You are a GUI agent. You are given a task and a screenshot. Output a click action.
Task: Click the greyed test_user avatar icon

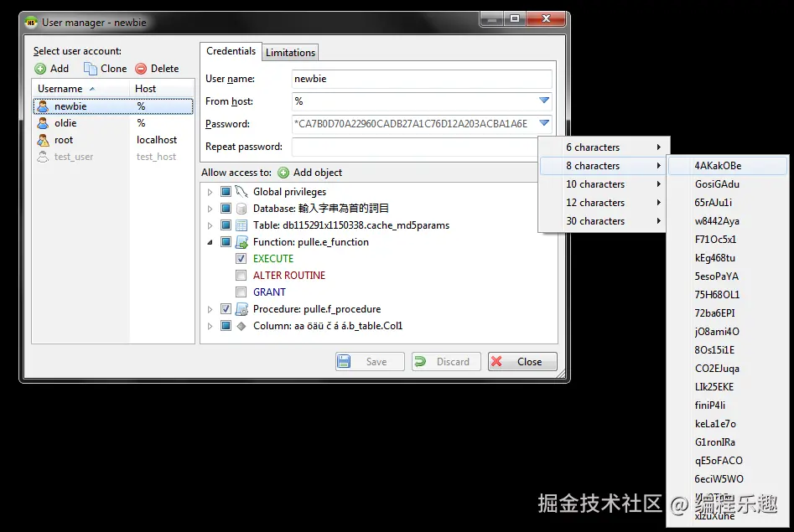(x=43, y=157)
